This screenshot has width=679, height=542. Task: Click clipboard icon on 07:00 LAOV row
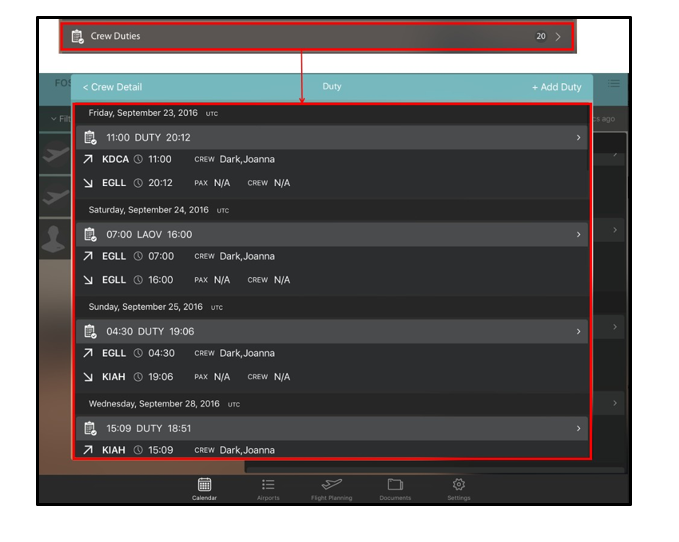click(90, 235)
